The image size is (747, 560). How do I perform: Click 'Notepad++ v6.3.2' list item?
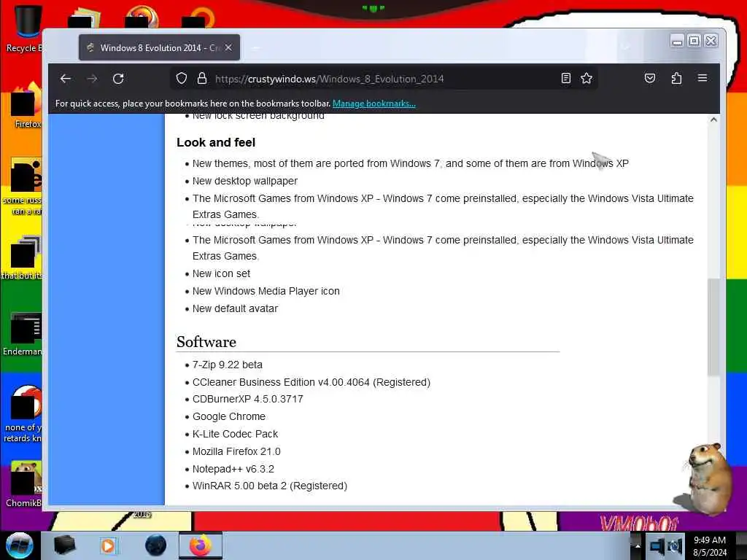[233, 469]
